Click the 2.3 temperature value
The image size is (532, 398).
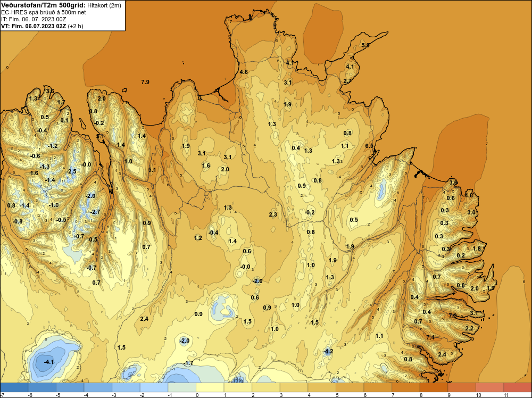click(x=273, y=214)
